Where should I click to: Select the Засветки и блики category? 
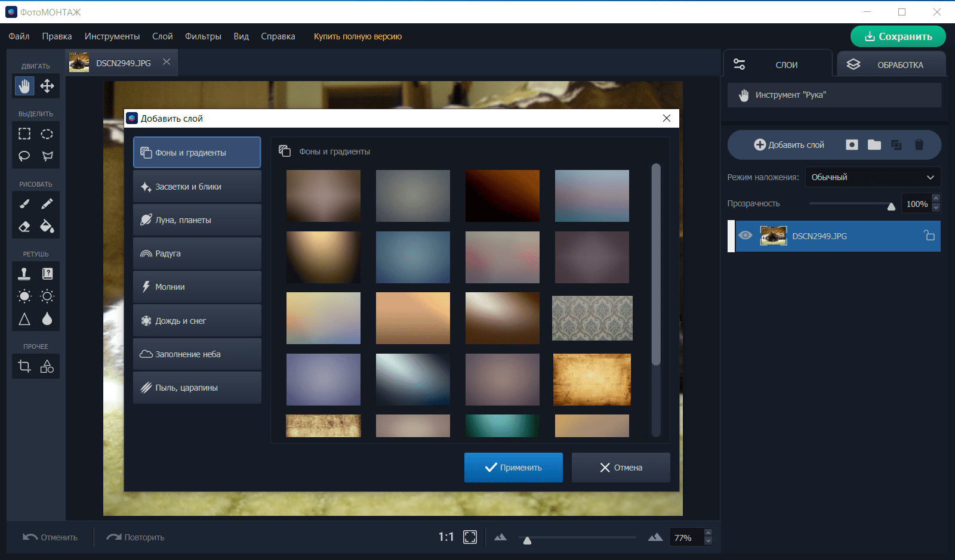197,187
